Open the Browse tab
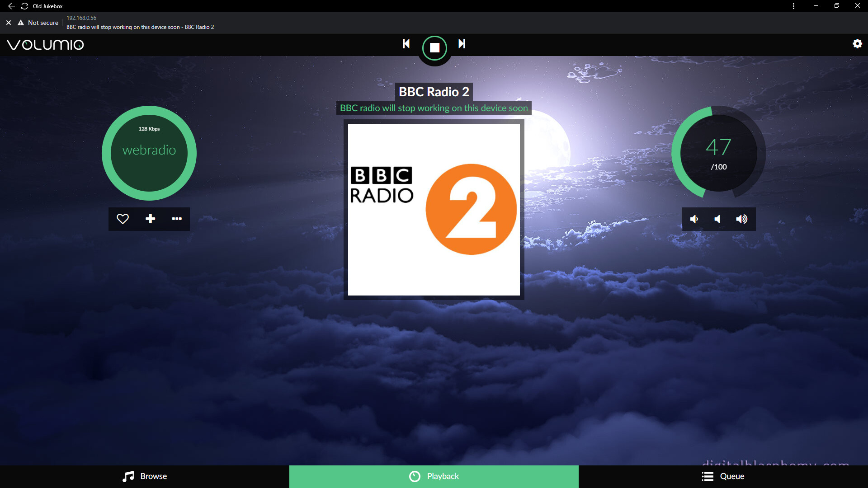Image resolution: width=868 pixels, height=488 pixels. (145, 476)
